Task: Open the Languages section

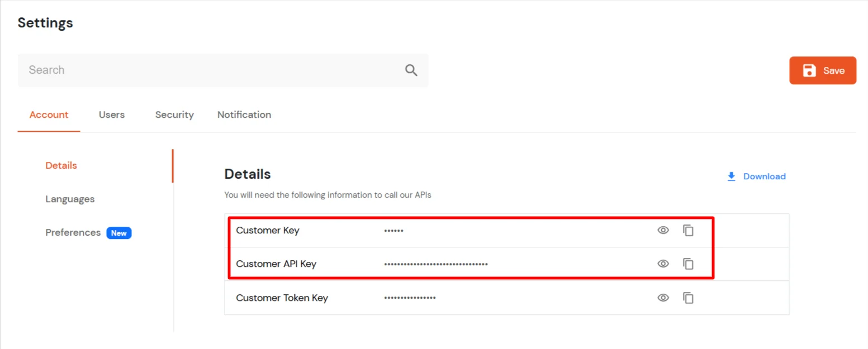Action: (x=69, y=199)
